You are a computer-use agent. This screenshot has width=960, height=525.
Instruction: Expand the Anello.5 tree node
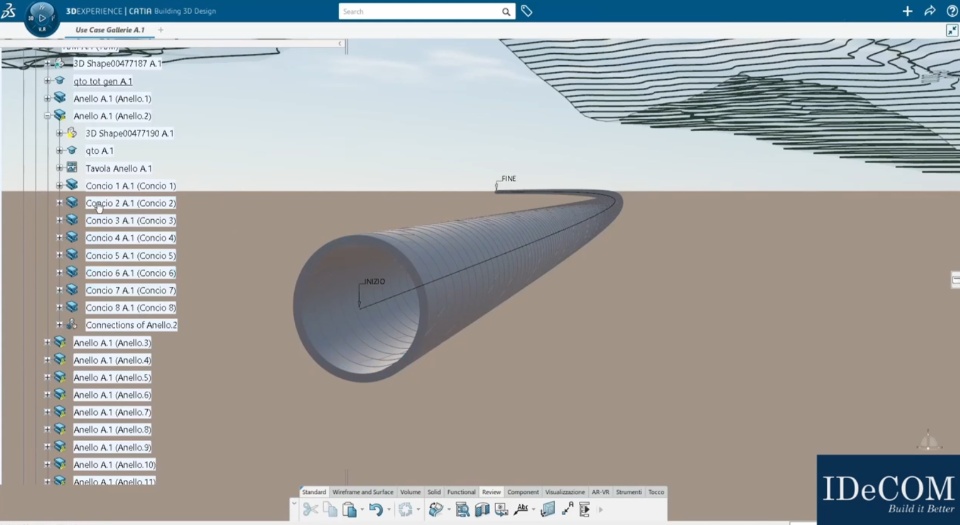(47, 378)
